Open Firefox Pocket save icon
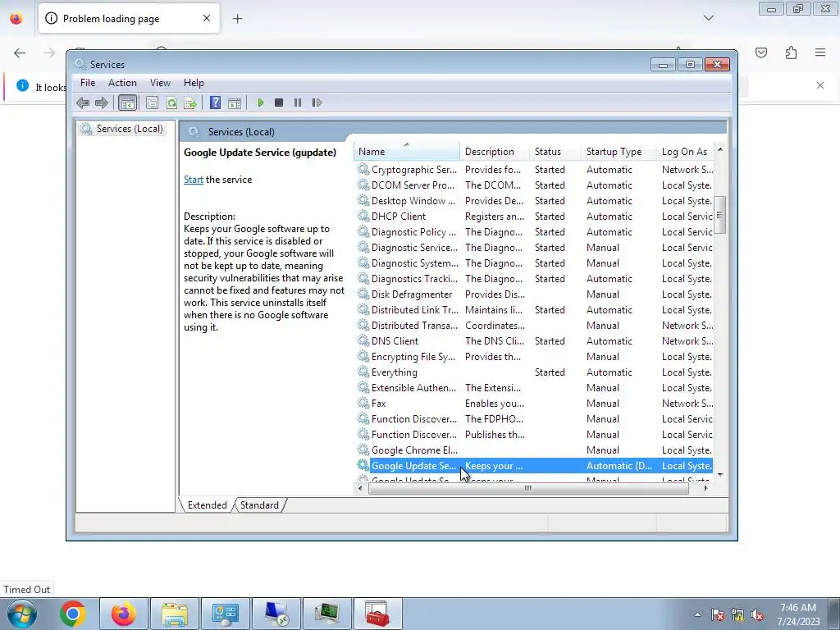Image resolution: width=840 pixels, height=630 pixels. 761,52
